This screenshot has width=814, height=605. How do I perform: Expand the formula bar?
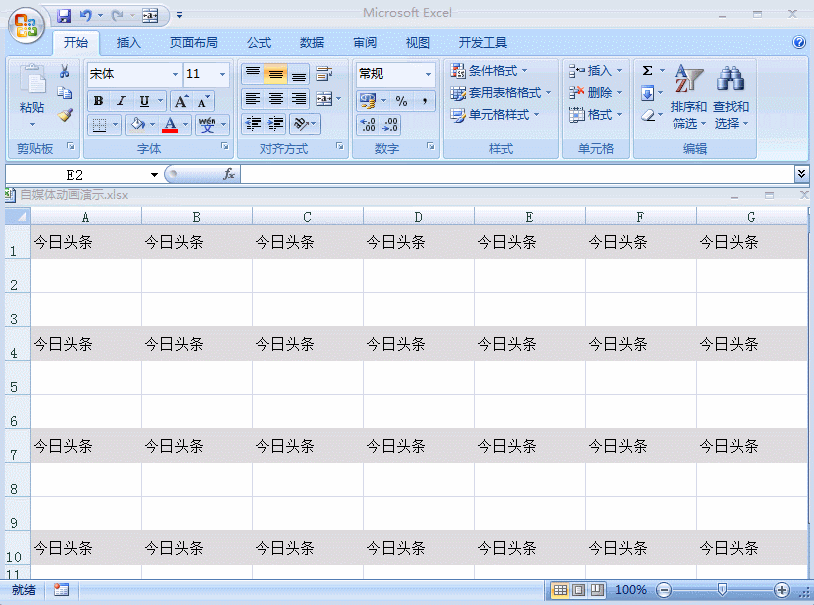click(x=801, y=174)
